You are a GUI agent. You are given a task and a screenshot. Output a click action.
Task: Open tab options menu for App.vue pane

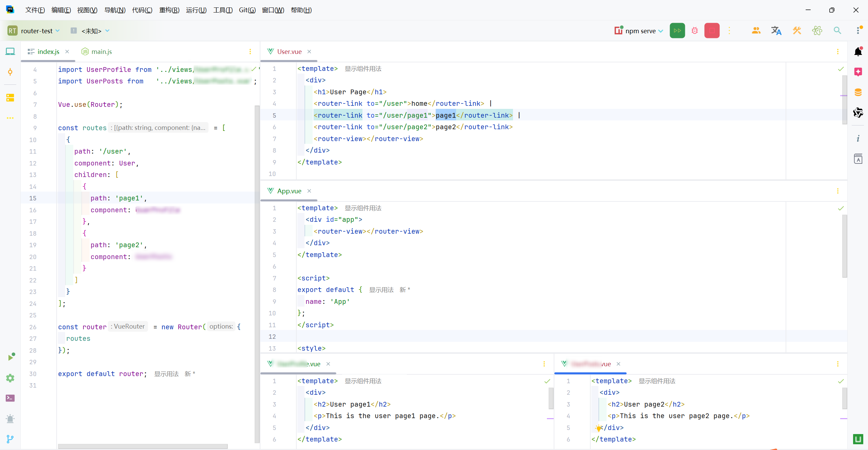coord(838,191)
